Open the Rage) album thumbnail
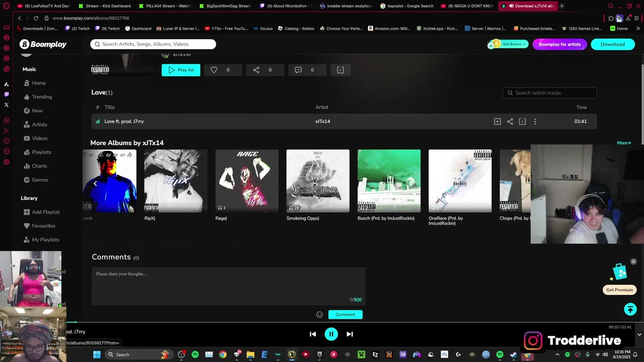 pyautogui.click(x=247, y=180)
